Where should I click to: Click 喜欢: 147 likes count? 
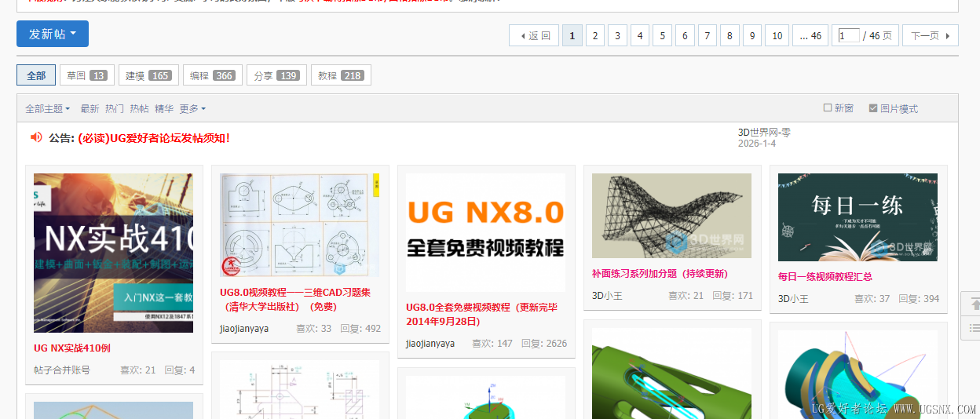(x=492, y=343)
